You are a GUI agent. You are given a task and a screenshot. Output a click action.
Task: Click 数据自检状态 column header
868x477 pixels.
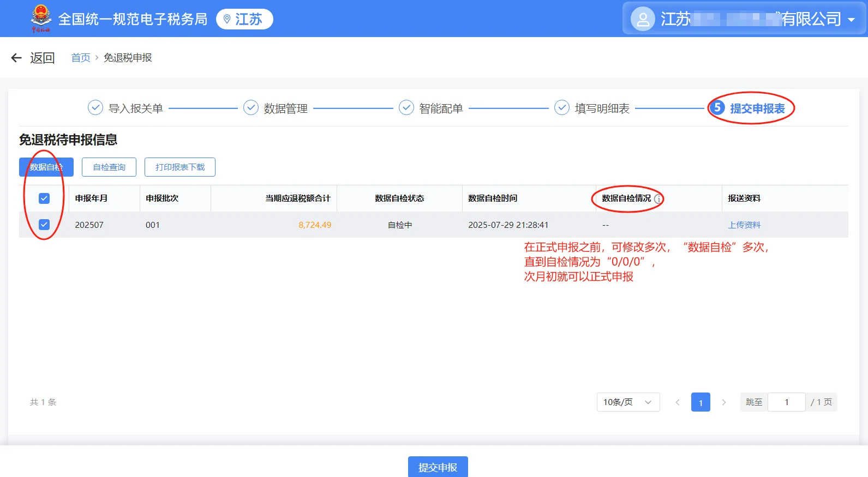tap(399, 198)
